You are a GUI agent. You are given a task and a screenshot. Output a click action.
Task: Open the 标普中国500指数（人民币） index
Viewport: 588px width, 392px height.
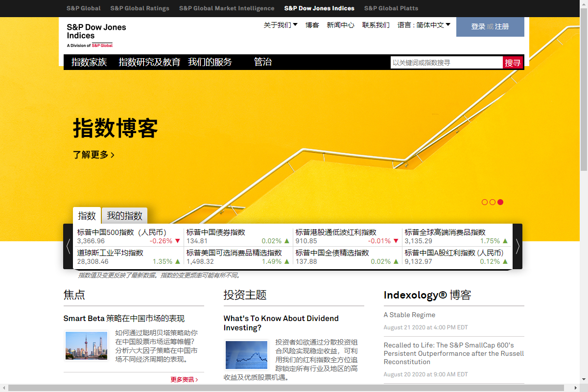pyautogui.click(x=122, y=232)
